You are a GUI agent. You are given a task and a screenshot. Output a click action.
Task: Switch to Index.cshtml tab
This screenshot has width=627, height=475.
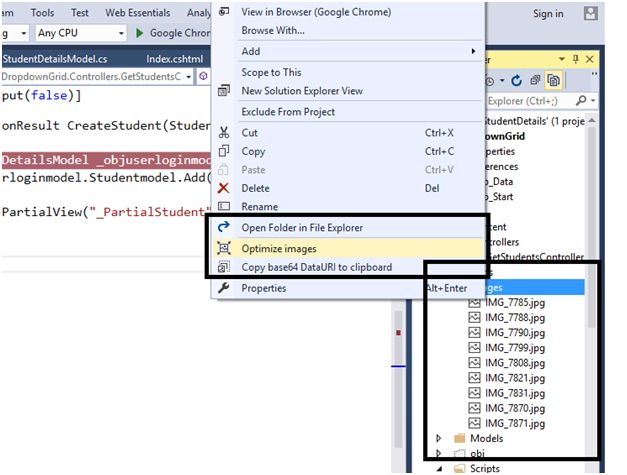click(x=175, y=59)
